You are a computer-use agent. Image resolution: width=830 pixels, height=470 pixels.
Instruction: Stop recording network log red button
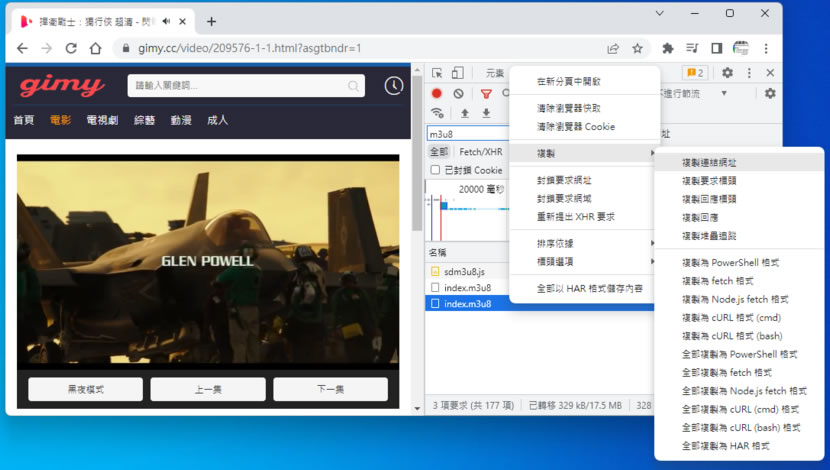pos(437,93)
